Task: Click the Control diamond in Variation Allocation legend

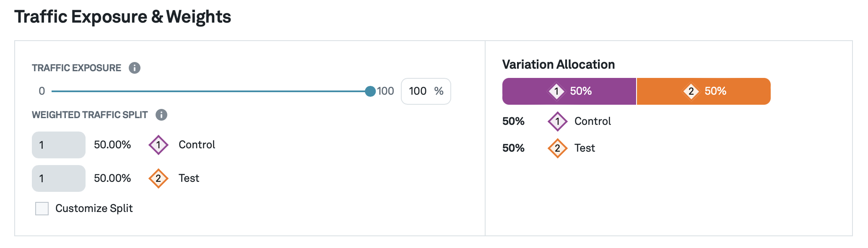Action: [558, 121]
